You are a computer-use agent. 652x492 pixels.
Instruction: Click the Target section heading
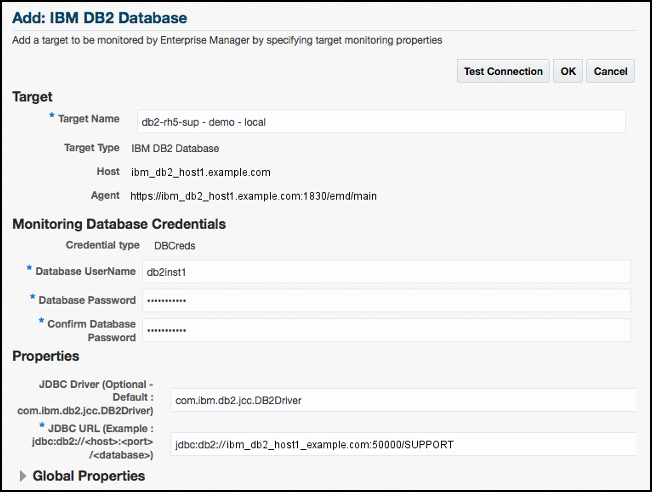pyautogui.click(x=32, y=96)
